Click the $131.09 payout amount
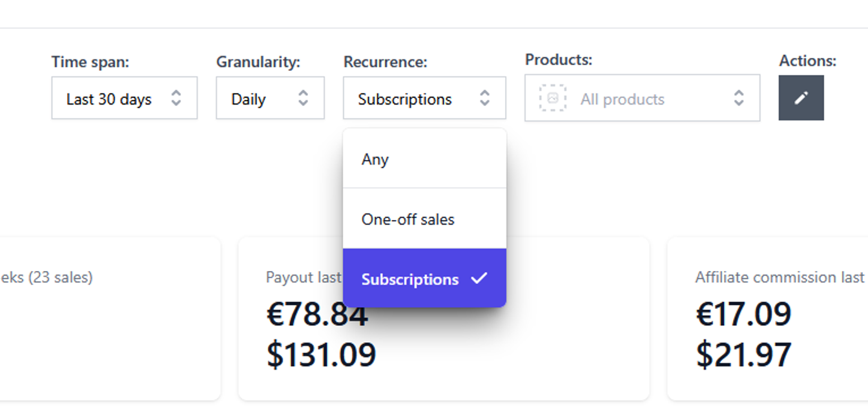 pos(321,355)
